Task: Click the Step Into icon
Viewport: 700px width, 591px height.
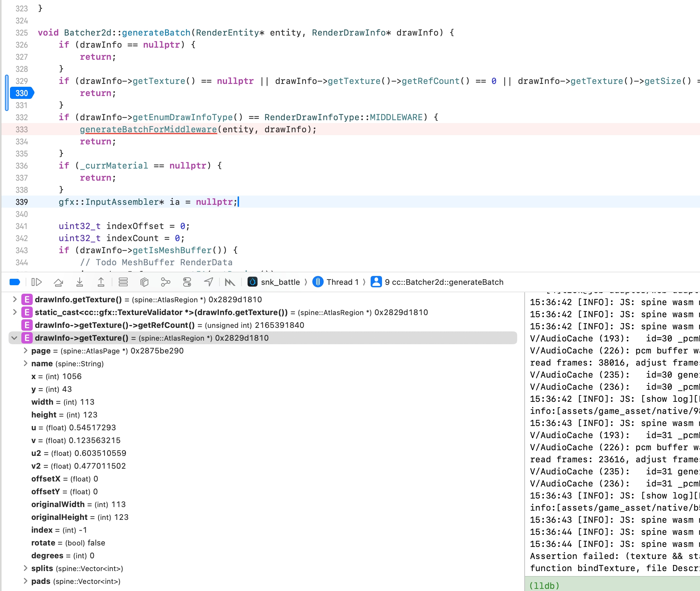Action: (x=80, y=282)
